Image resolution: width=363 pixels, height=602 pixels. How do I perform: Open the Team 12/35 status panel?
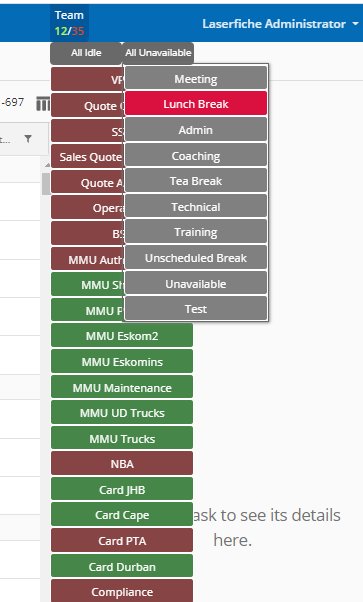[x=69, y=23]
